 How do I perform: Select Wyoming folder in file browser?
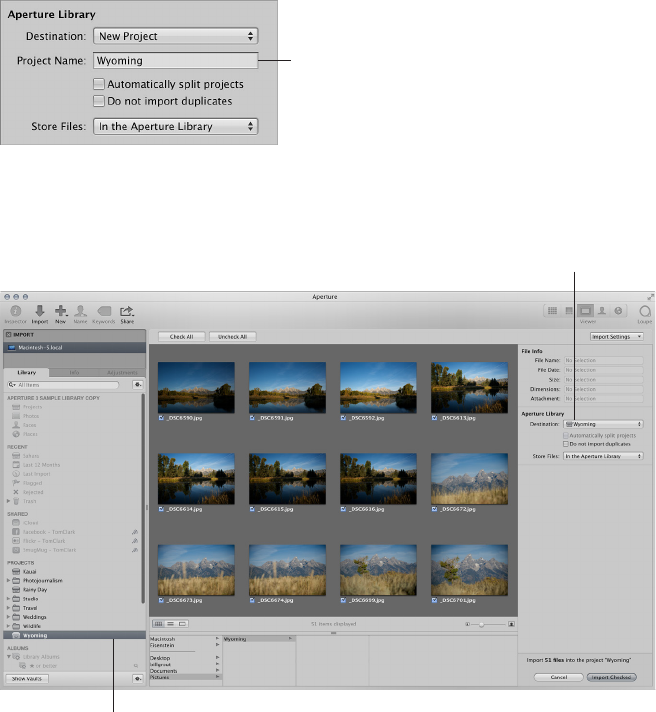tap(259, 639)
